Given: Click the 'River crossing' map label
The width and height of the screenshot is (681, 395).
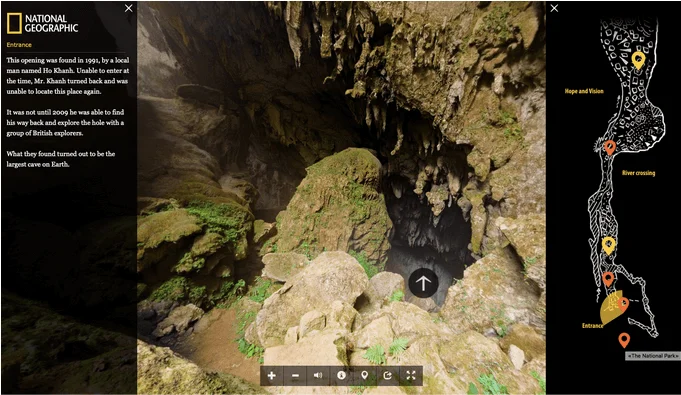Looking at the screenshot, I should [x=638, y=173].
